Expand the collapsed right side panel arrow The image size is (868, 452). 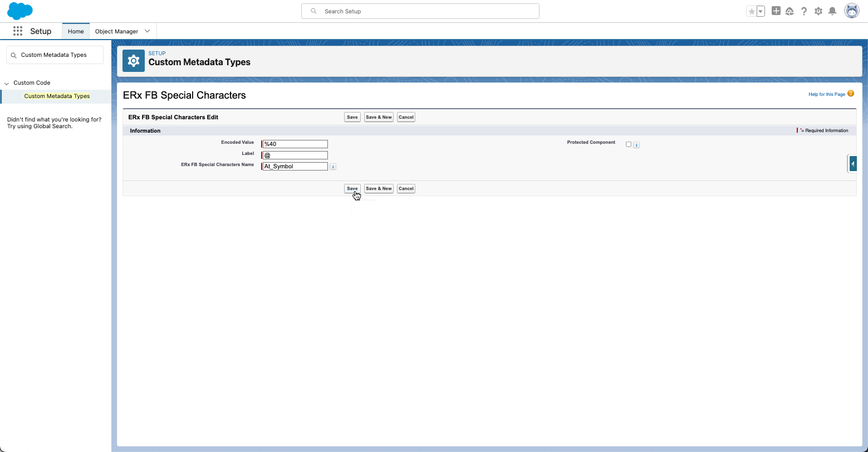point(853,164)
